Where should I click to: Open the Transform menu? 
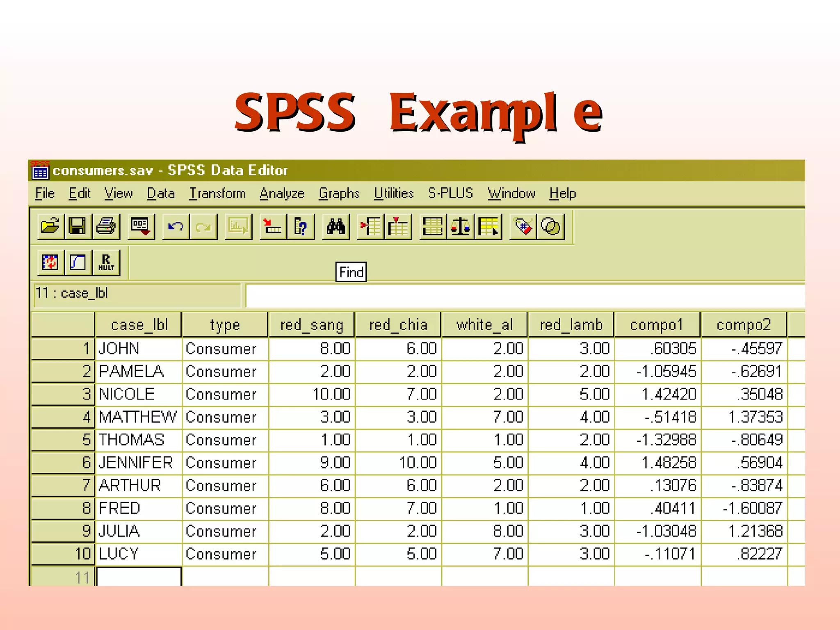point(217,193)
